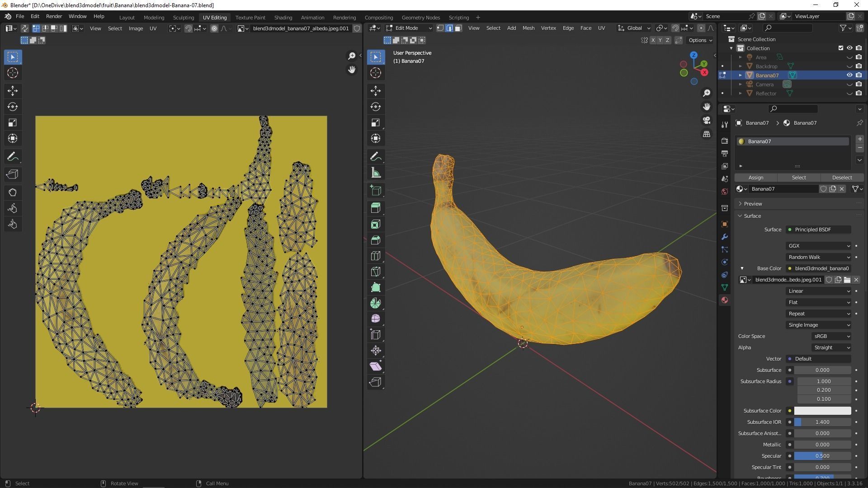Select the Grab tool in UV editor
Image resolution: width=868 pixels, height=488 pixels.
[x=13, y=192]
